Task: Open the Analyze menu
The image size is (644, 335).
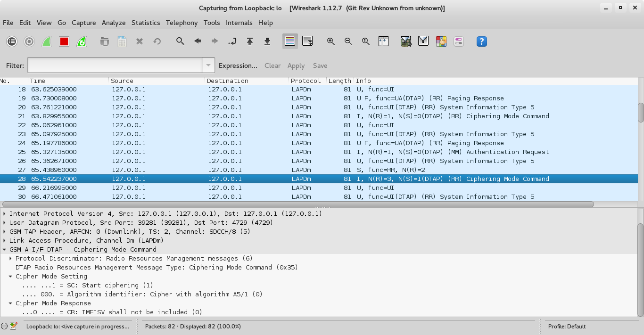Action: (x=114, y=23)
